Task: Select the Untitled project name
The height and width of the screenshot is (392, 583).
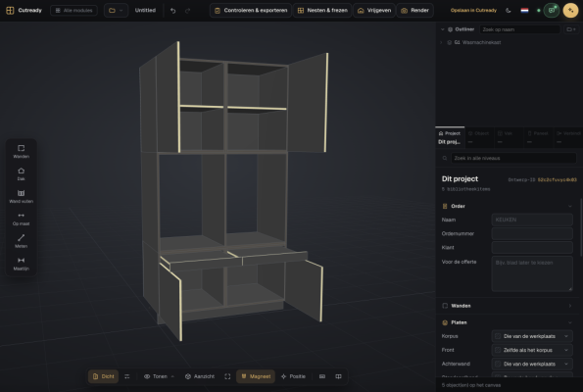Action: [145, 11]
